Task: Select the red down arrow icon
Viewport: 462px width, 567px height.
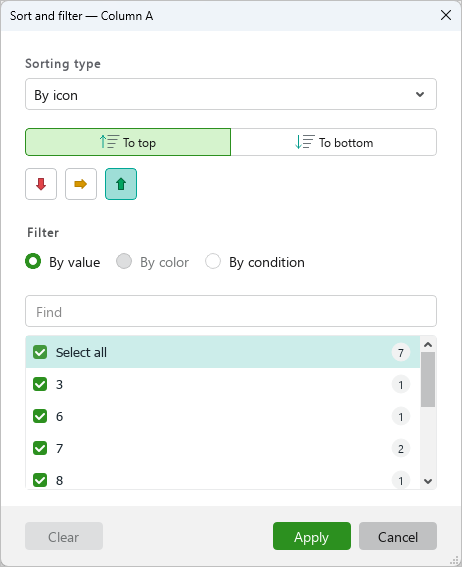Action: point(41,184)
